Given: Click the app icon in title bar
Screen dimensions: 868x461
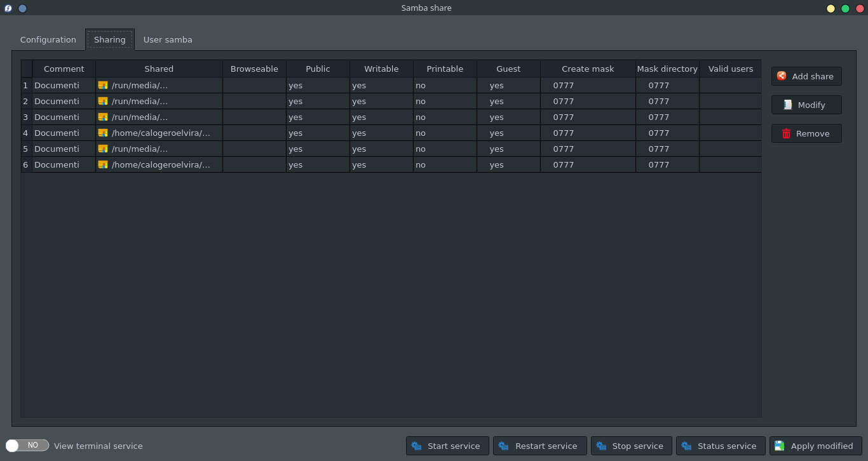Looking at the screenshot, I should click(x=8, y=8).
